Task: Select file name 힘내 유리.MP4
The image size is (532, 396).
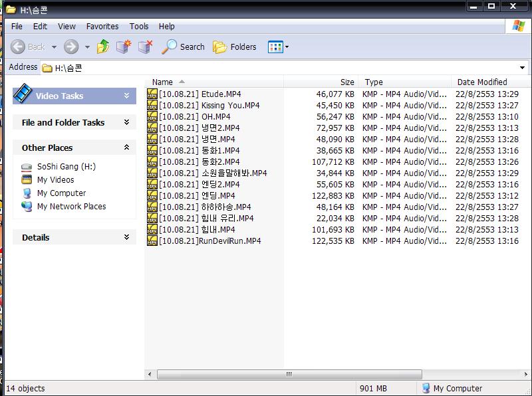Action: click(x=207, y=218)
